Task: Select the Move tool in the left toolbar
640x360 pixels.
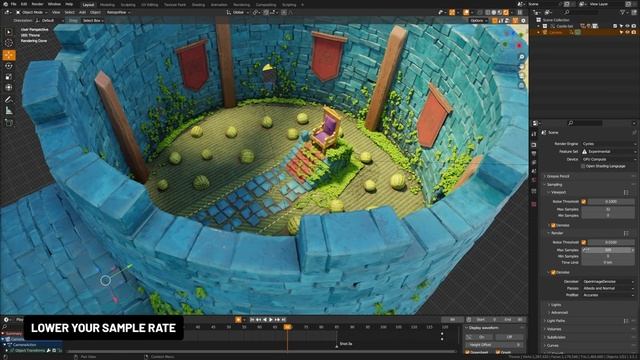Action: click(x=9, y=55)
